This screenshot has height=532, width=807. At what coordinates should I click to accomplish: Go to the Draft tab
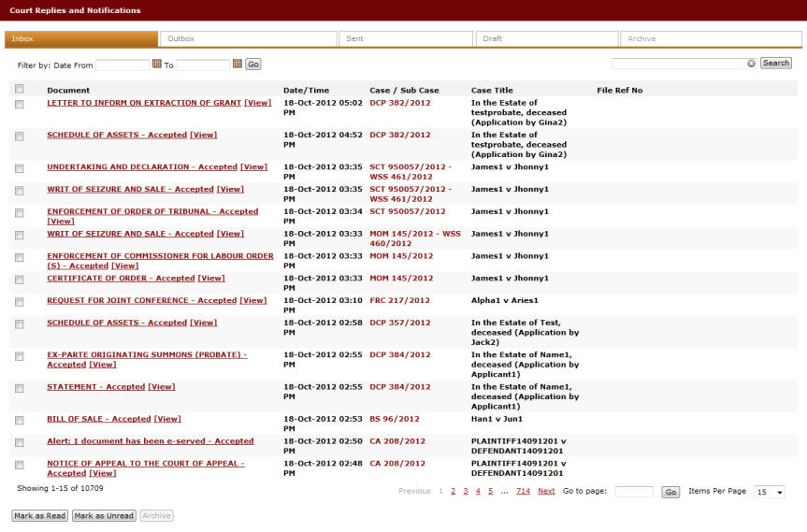click(x=545, y=39)
